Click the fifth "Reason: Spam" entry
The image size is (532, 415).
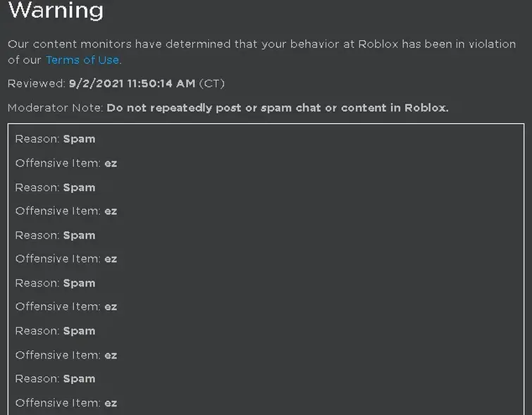(x=55, y=331)
